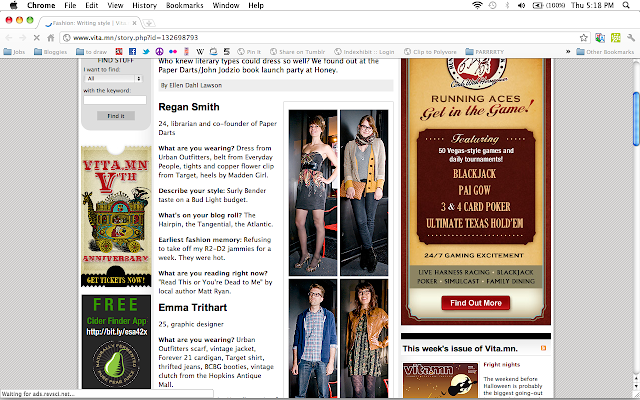640x400 pixels.
Task: Click the address bar URL
Action: (136, 38)
